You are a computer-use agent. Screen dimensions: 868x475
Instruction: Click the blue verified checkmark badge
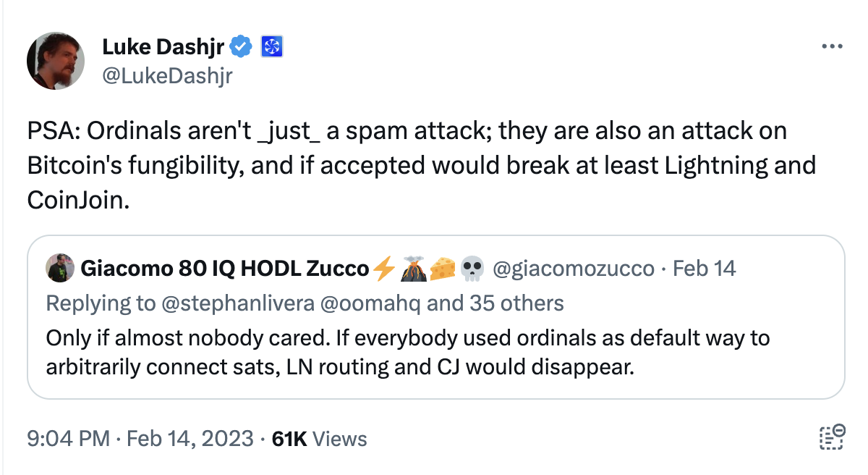pos(241,48)
